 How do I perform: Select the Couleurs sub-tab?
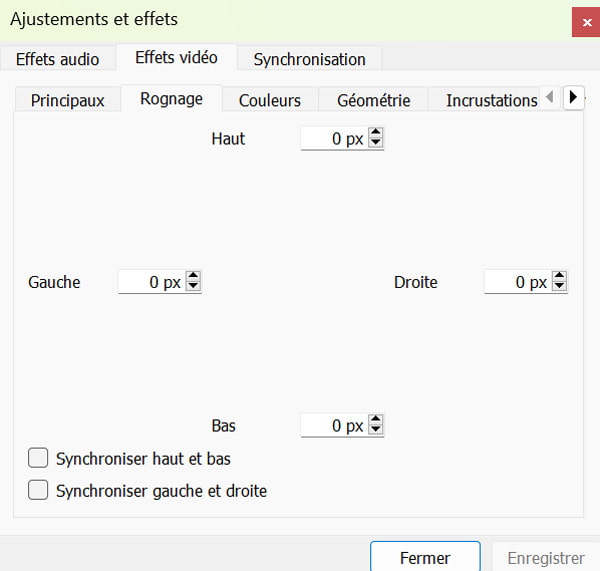tap(270, 100)
